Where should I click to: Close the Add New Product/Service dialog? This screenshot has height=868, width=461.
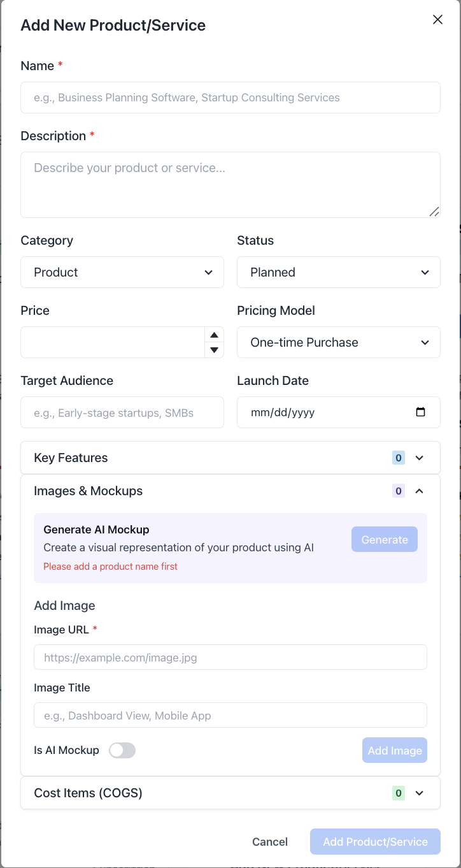(437, 20)
